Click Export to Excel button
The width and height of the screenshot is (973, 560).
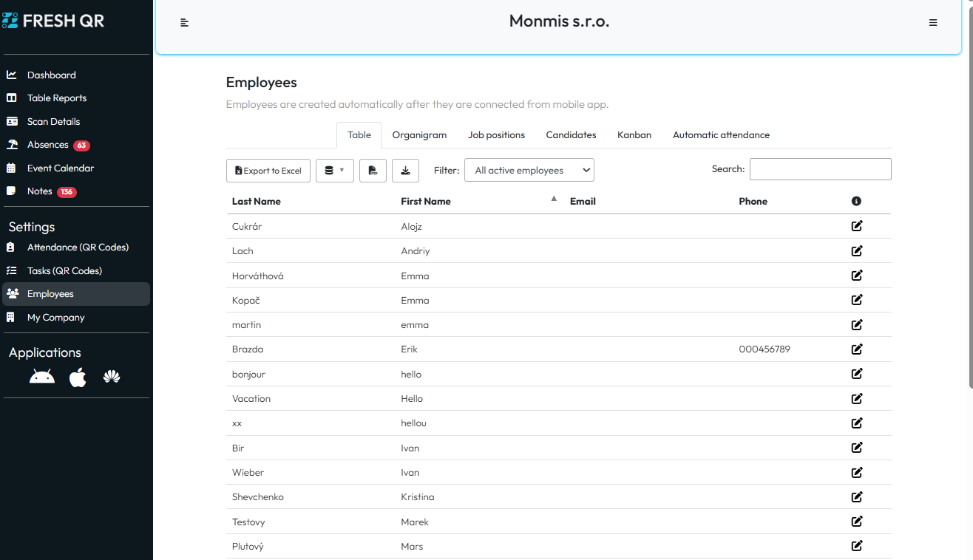coord(268,171)
